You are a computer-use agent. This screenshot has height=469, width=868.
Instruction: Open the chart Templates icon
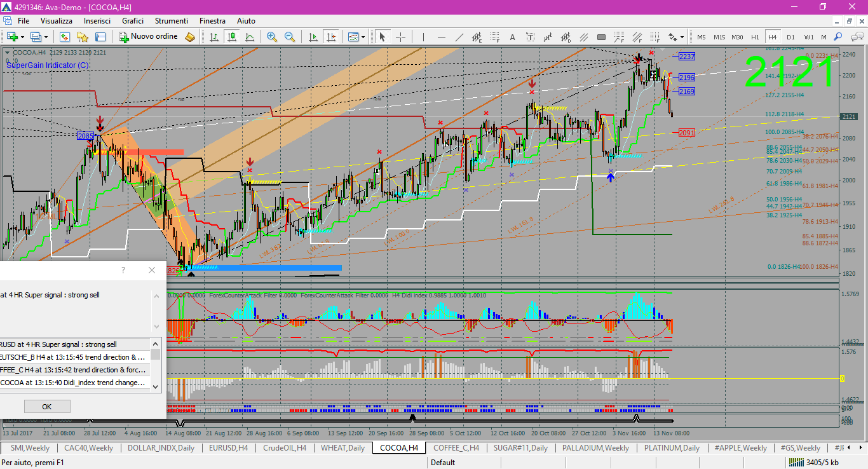(x=353, y=37)
